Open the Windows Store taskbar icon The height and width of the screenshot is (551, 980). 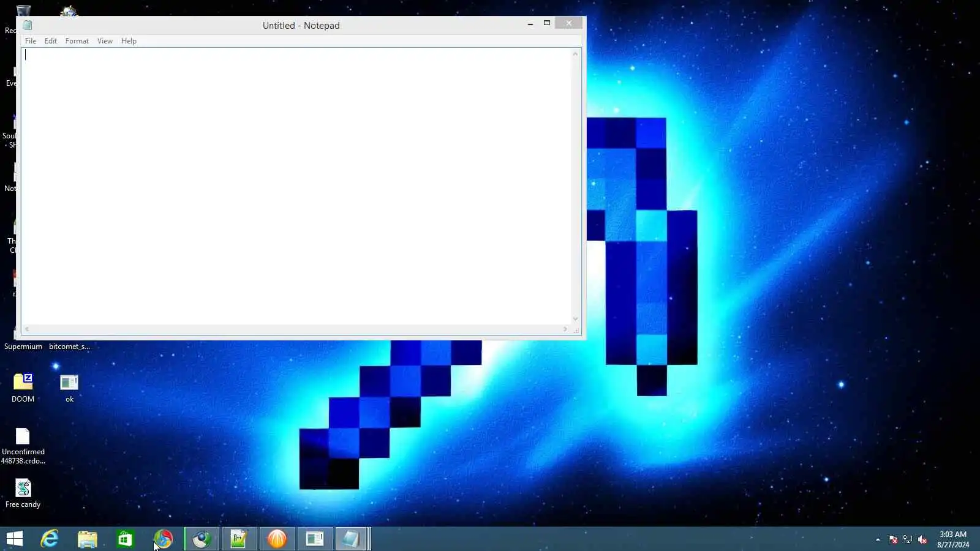click(125, 539)
